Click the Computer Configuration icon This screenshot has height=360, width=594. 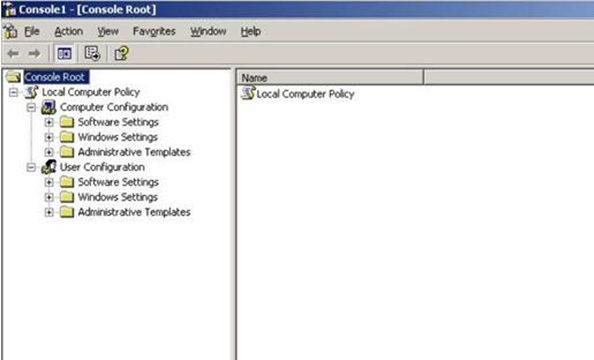pyautogui.click(x=49, y=107)
